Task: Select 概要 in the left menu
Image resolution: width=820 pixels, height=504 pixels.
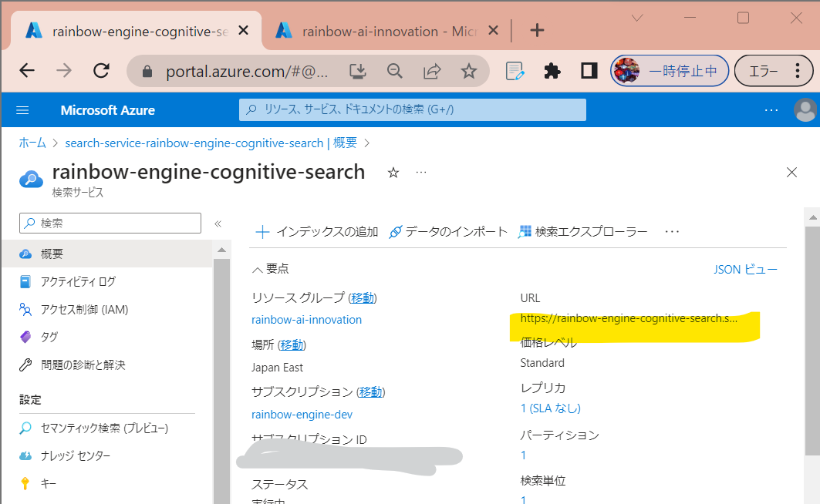Action: point(107,254)
